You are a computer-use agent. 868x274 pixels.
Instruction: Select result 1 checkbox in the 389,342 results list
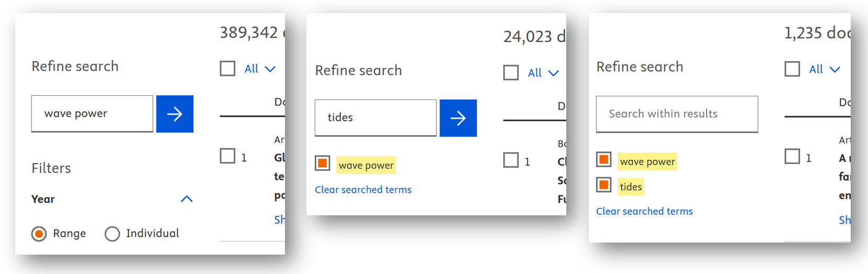coord(227,156)
